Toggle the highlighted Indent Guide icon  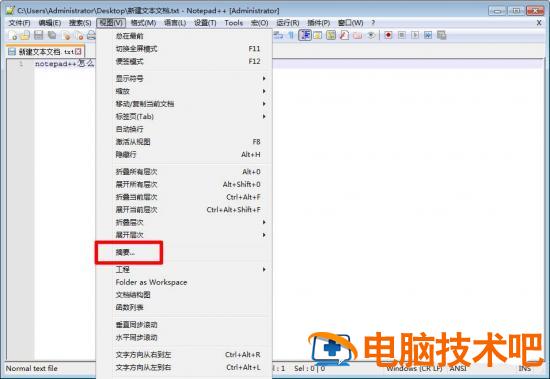click(305, 35)
